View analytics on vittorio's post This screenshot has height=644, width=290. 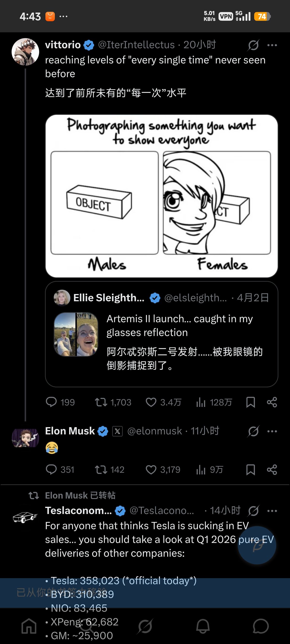[201, 402]
